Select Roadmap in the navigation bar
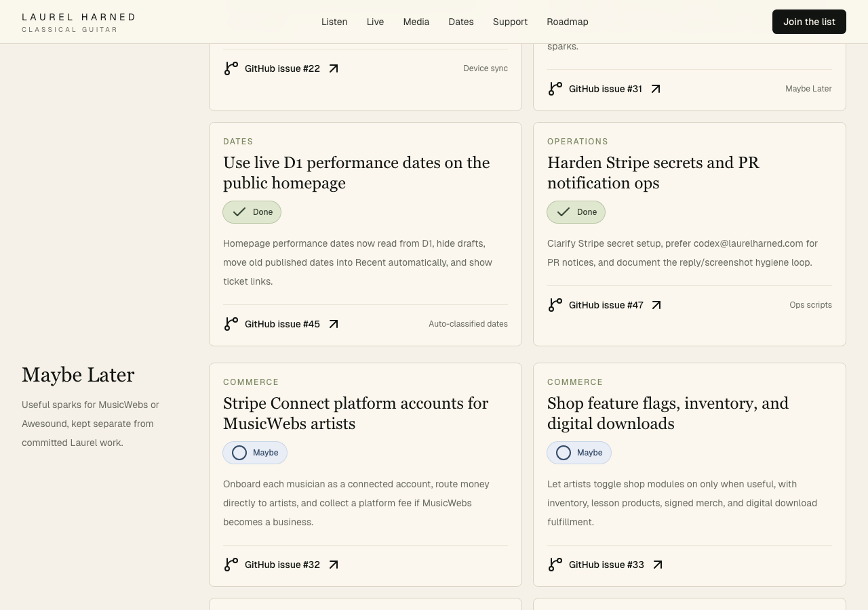Image resolution: width=868 pixels, height=610 pixels. pos(568,22)
